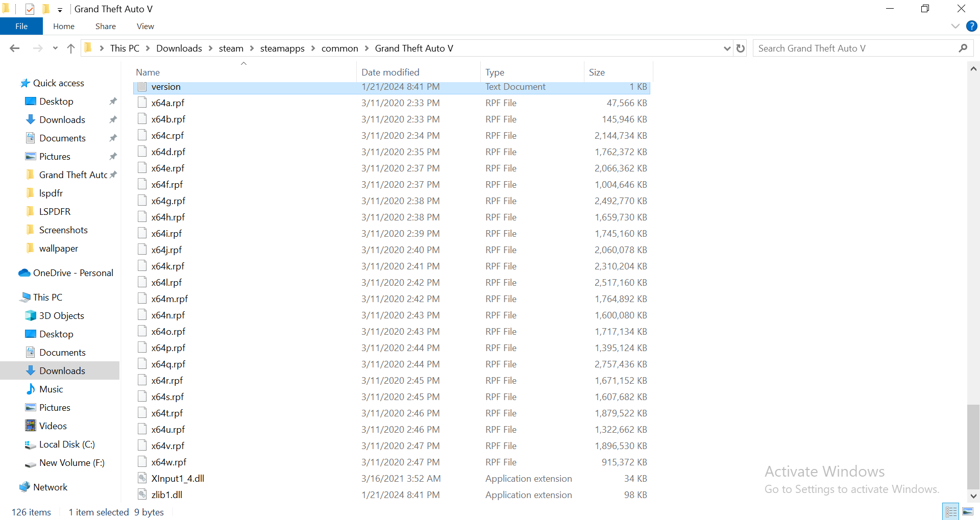Open the Home ribbon tab
The image size is (980, 520).
pyautogui.click(x=64, y=26)
